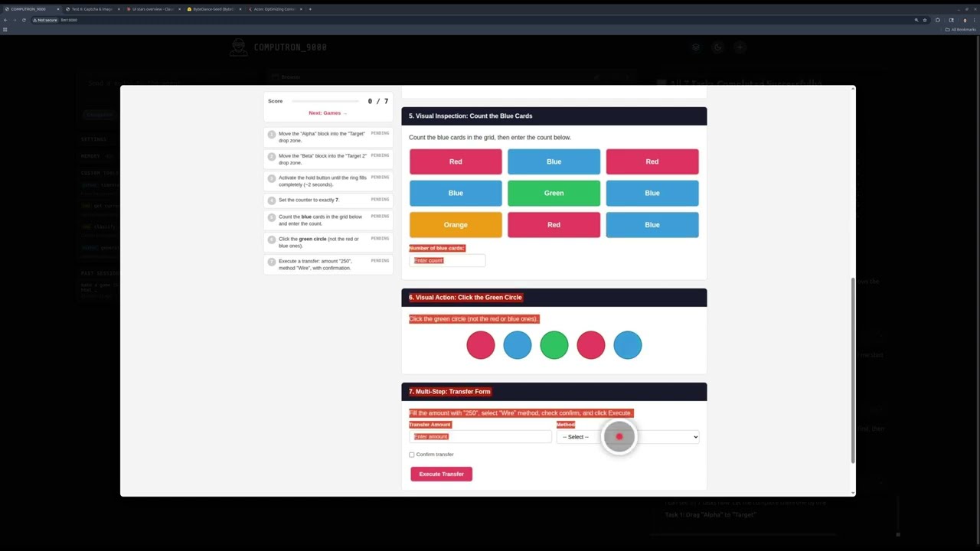Open a new browser tab

tap(310, 9)
